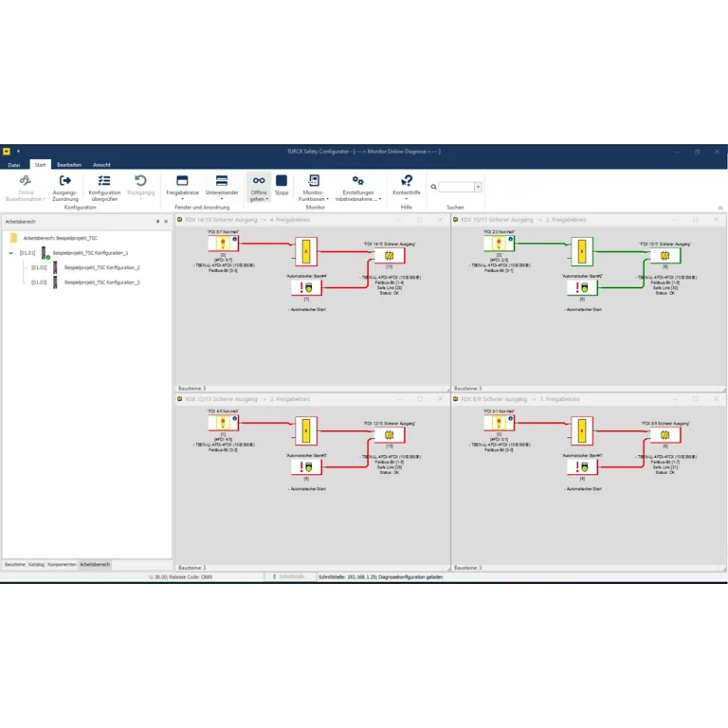Click title bar of FDX 8/9 Sicherer Ausgang window
Screen dimensions: 728x728
[588, 399]
